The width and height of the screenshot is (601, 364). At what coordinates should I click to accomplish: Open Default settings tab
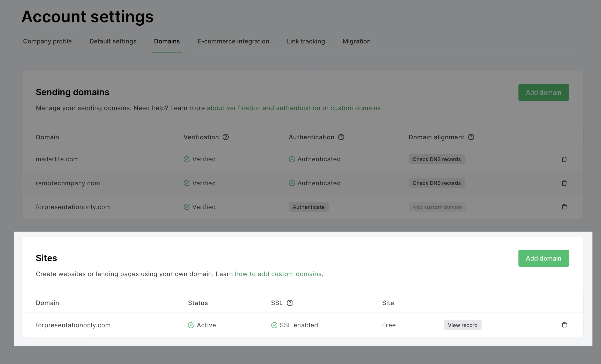coord(113,41)
